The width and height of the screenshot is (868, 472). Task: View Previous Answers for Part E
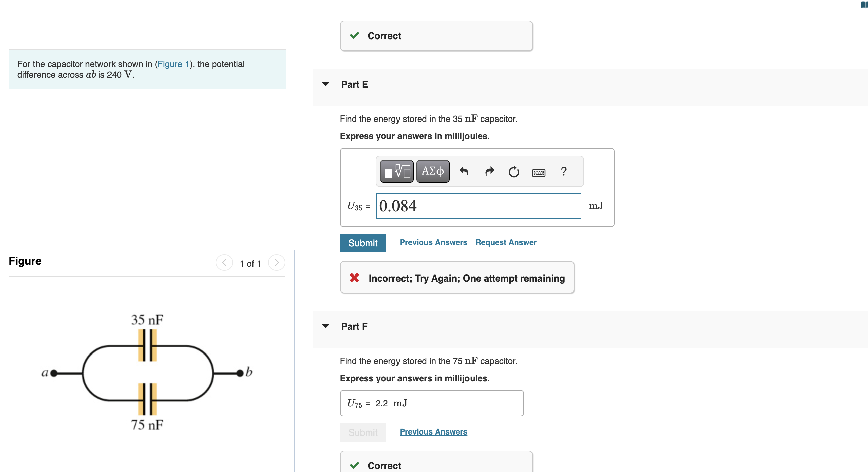pos(433,242)
